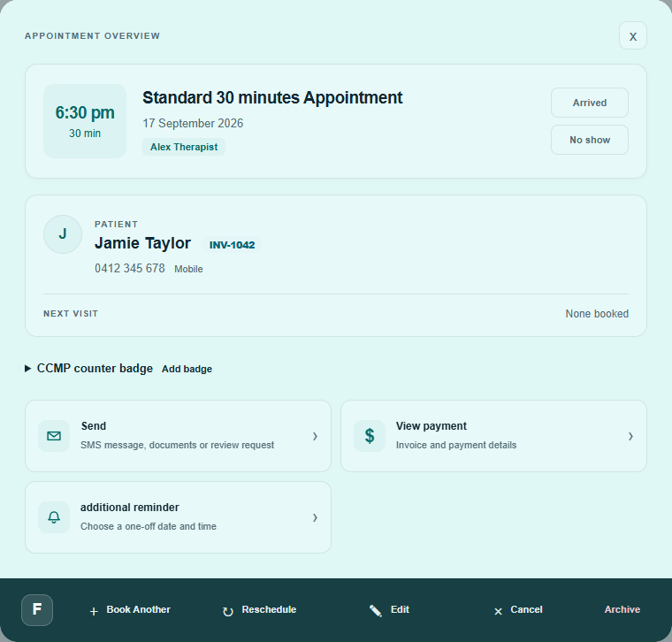Open additional reminder chevron arrow
The height and width of the screenshot is (642, 672).
click(315, 517)
